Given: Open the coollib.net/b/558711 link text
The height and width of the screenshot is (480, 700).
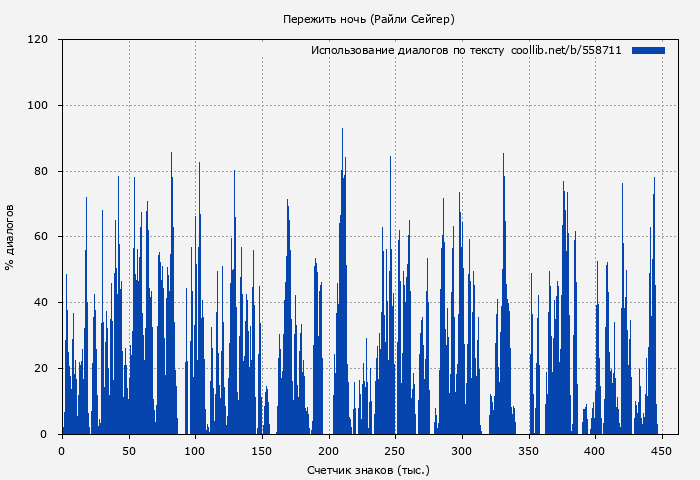Looking at the screenshot, I should pos(566,50).
